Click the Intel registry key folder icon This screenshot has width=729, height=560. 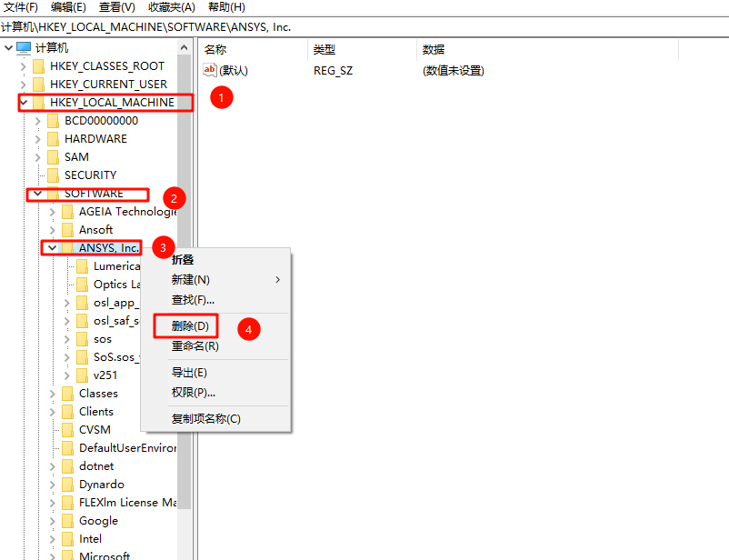pyautogui.click(x=66, y=538)
